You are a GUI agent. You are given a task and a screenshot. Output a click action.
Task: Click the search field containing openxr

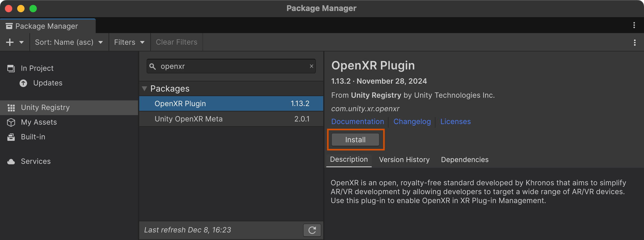click(x=231, y=66)
